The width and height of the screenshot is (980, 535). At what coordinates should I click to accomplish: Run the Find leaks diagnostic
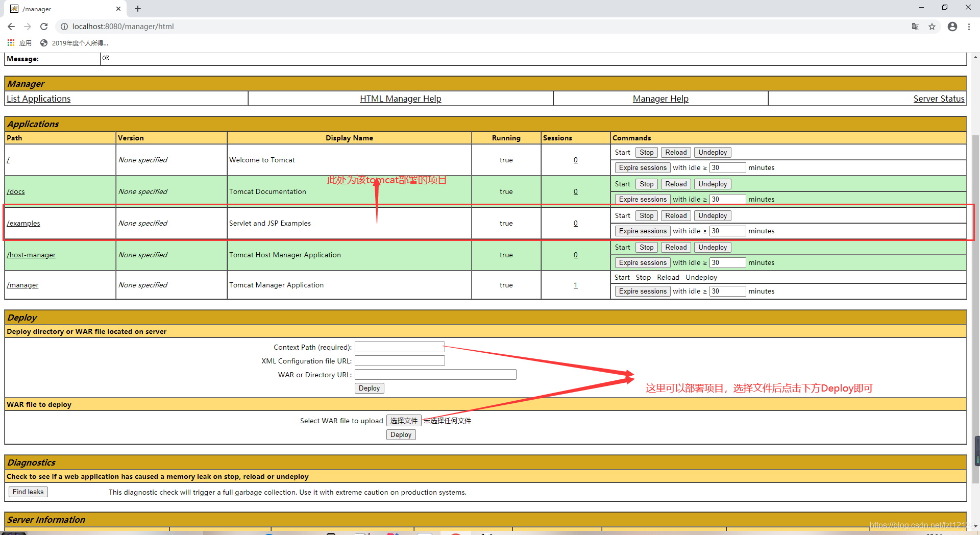[28, 492]
